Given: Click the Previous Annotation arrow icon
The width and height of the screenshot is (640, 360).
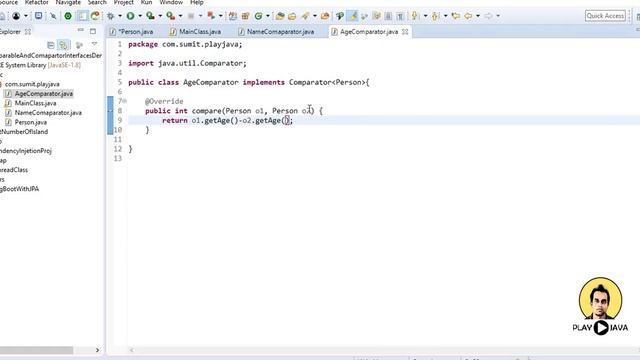Looking at the screenshot, I should [x=435, y=16].
